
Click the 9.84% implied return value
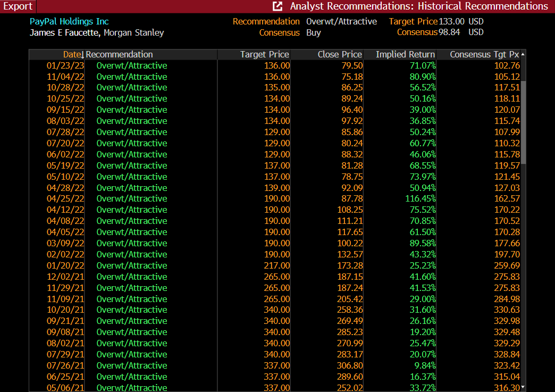click(425, 366)
